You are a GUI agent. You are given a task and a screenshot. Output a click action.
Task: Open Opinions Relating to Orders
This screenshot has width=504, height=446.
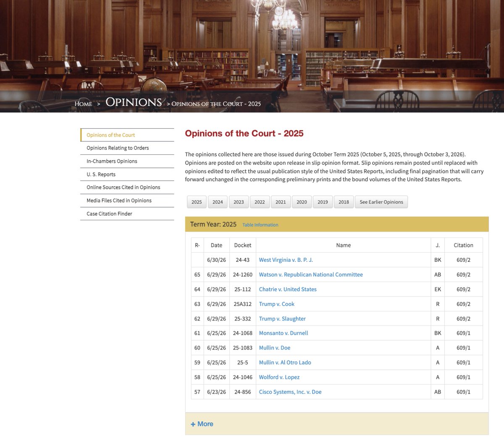tap(127, 148)
